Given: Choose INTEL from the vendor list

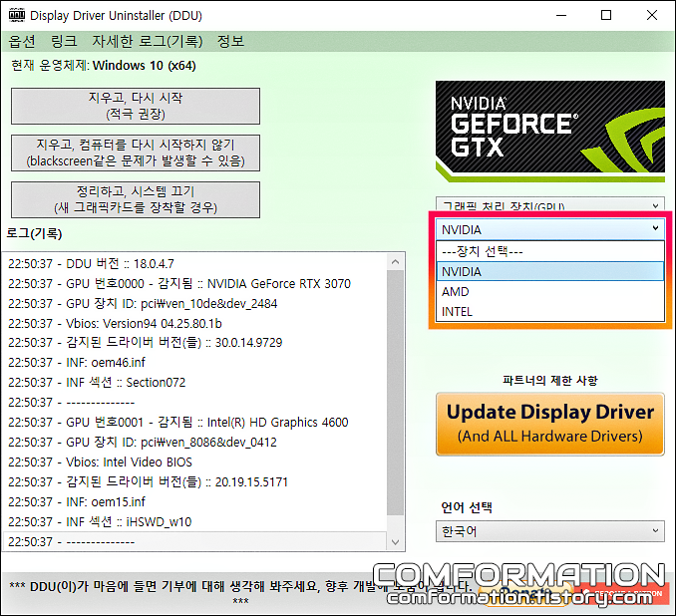Looking at the screenshot, I should pos(550,311).
